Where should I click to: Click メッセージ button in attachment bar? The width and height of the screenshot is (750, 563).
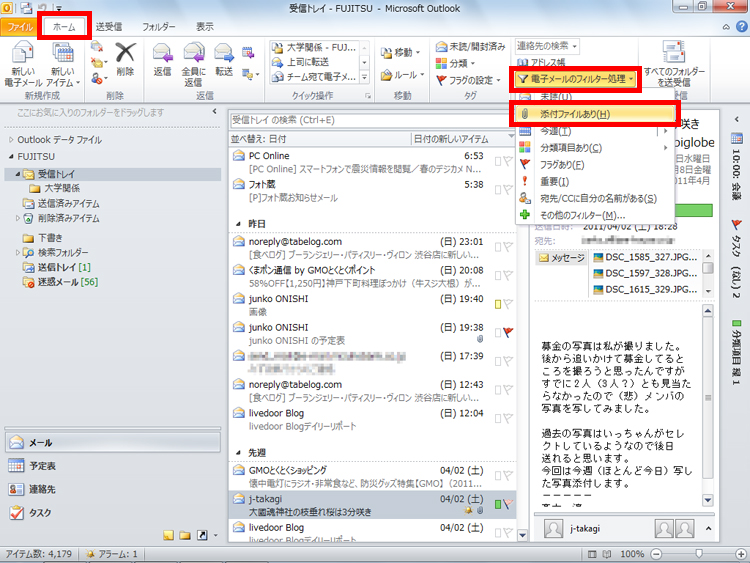click(x=562, y=258)
